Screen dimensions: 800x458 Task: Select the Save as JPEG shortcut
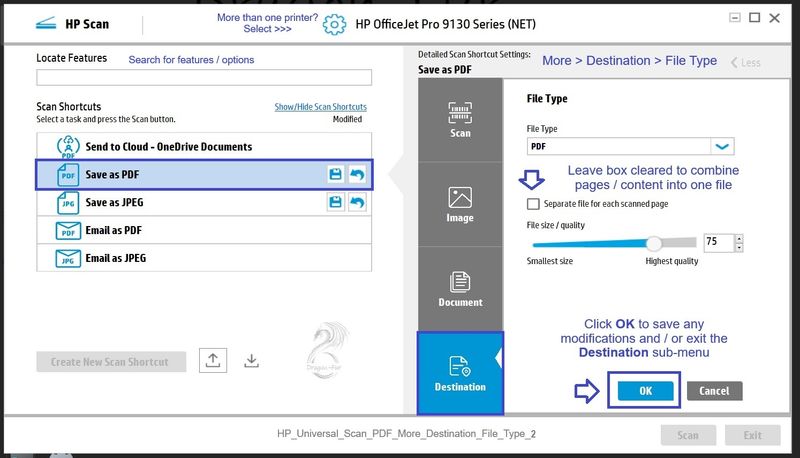coord(204,202)
